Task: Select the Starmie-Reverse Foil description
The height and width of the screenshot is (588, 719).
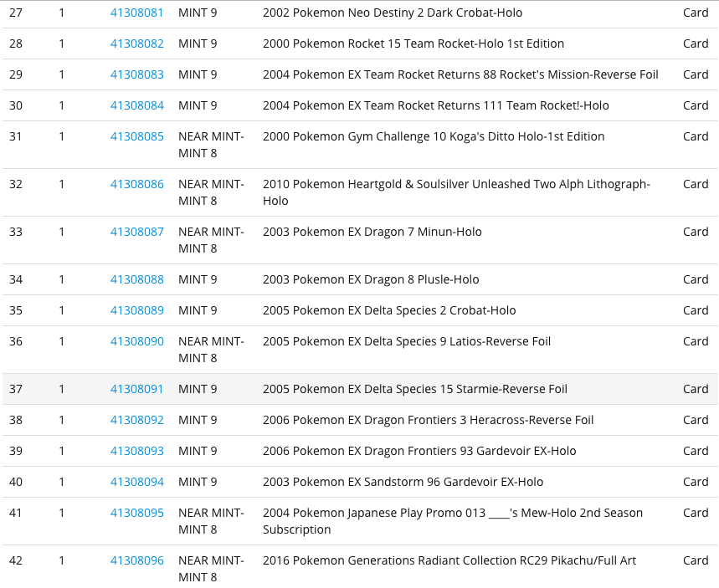Action: click(415, 389)
